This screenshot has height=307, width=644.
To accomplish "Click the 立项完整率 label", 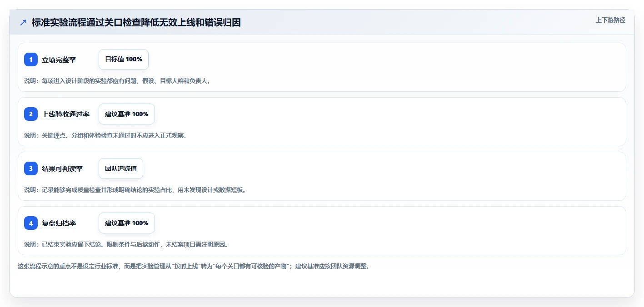I will click(59, 59).
